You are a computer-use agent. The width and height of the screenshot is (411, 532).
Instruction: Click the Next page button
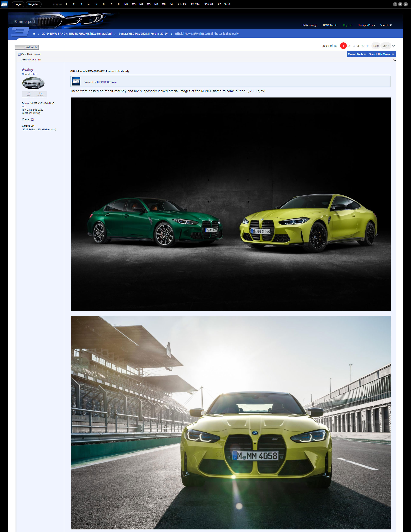coord(376,46)
